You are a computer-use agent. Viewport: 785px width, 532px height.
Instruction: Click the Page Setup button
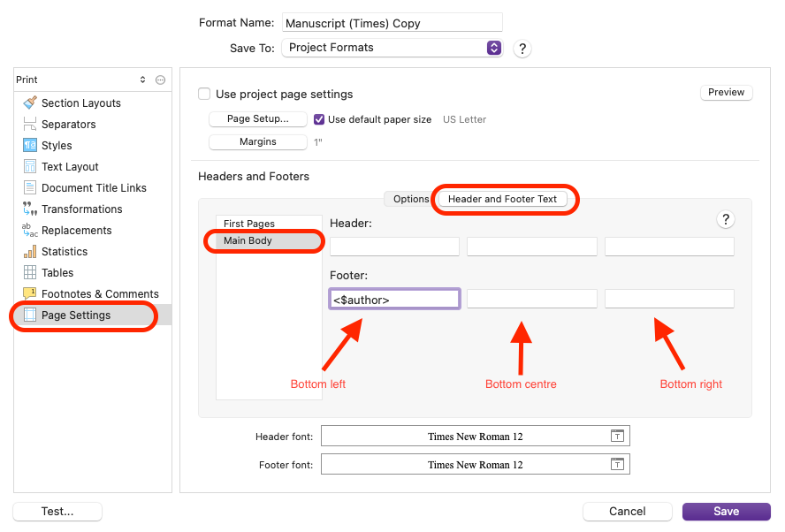tap(257, 119)
